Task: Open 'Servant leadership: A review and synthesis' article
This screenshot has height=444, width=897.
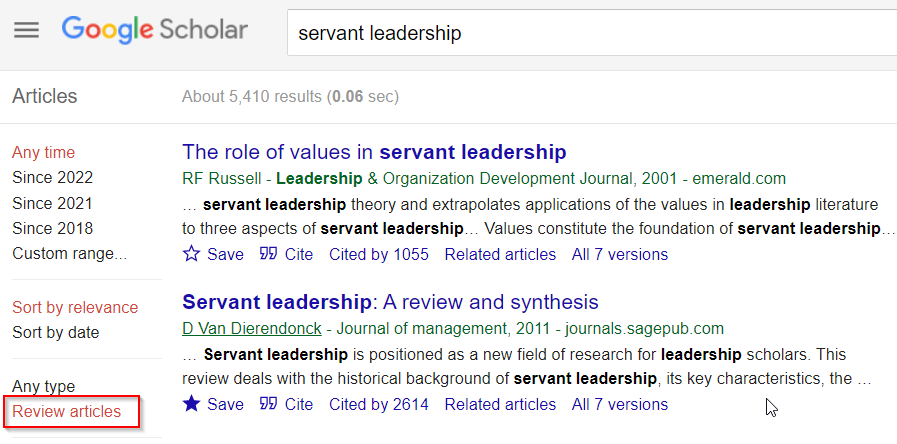Action: tap(390, 302)
